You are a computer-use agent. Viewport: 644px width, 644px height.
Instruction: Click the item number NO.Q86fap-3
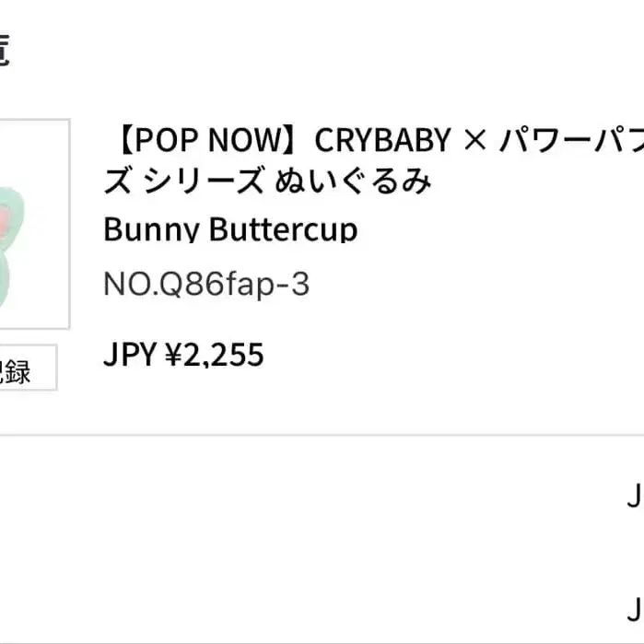coord(206,285)
